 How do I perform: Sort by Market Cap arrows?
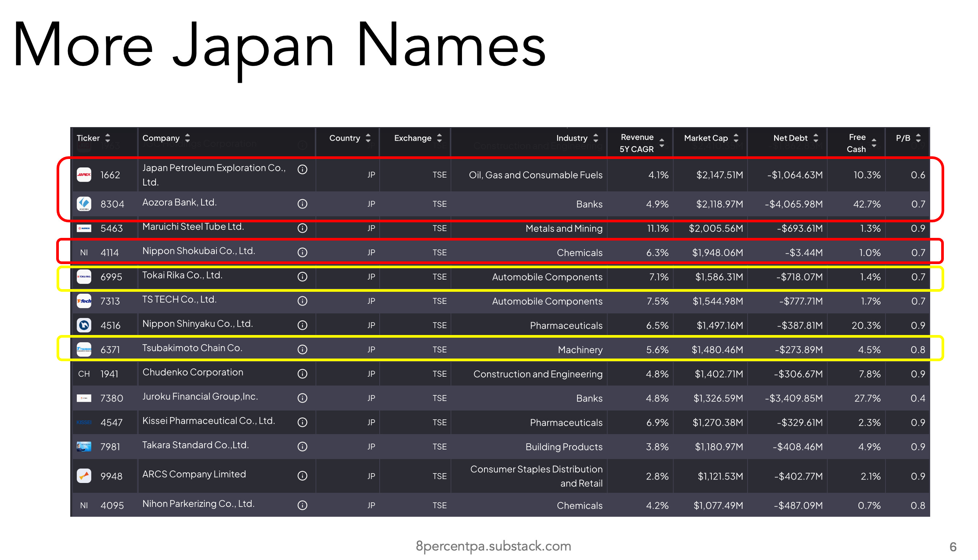click(x=736, y=138)
